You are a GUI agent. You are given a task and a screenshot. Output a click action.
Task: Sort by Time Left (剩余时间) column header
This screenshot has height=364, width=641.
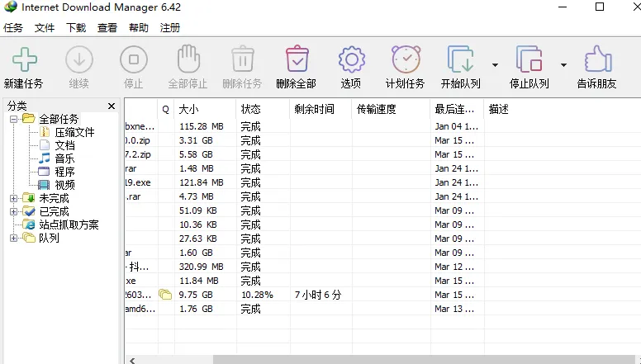click(320, 109)
